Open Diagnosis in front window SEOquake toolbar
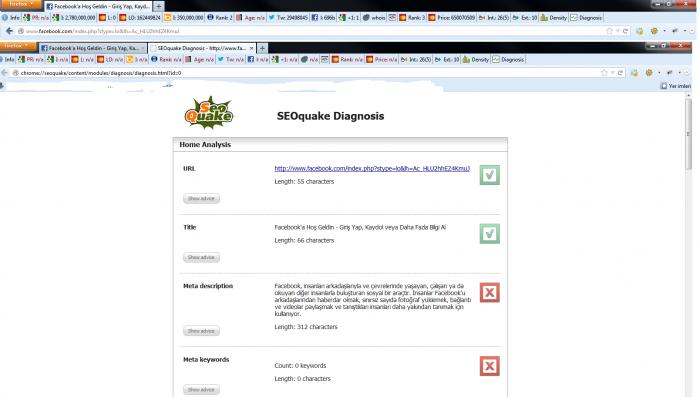 pos(508,59)
